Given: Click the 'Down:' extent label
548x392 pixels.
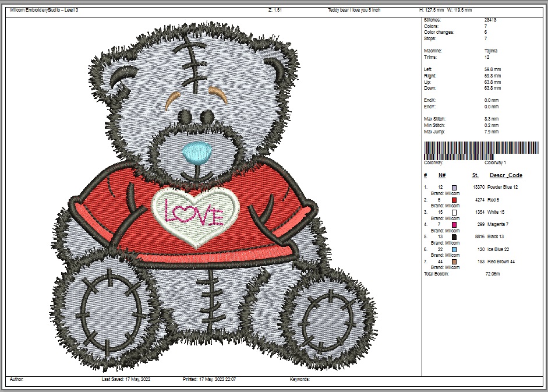Looking at the screenshot, I should pyautogui.click(x=430, y=88).
